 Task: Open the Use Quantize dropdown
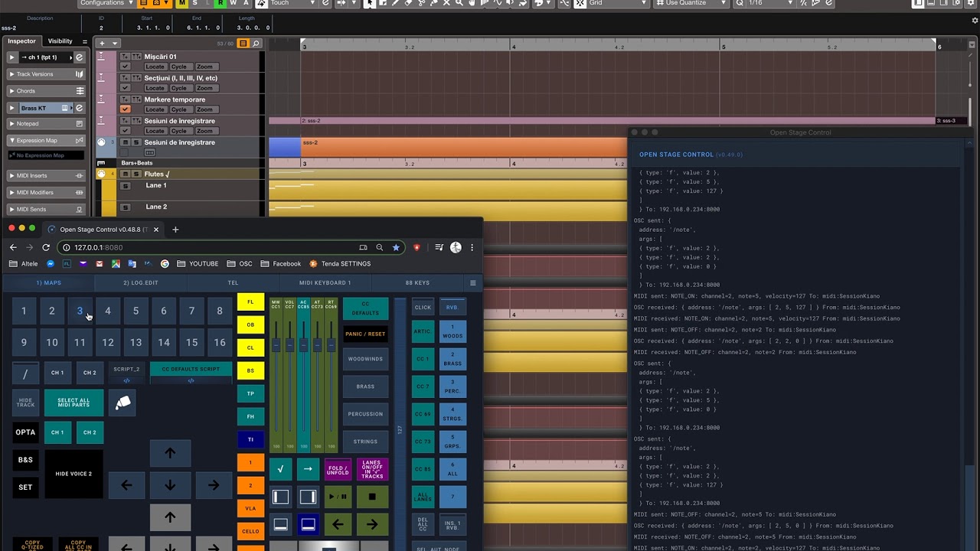[691, 3]
